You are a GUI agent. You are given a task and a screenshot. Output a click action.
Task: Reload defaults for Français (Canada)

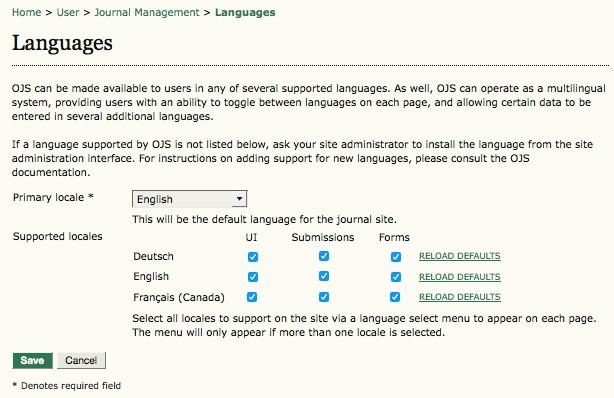460,297
